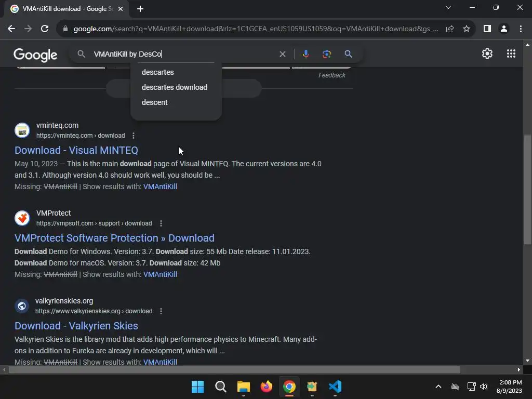Click the https://vmpsoft.com support download URL
Viewport: 532px width, 399px height.
tap(94, 223)
